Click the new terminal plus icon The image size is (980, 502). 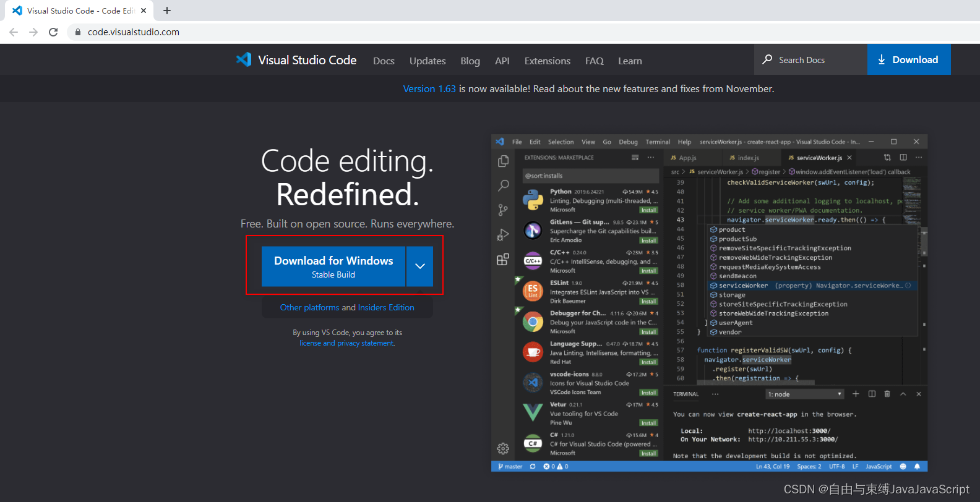[x=856, y=394]
